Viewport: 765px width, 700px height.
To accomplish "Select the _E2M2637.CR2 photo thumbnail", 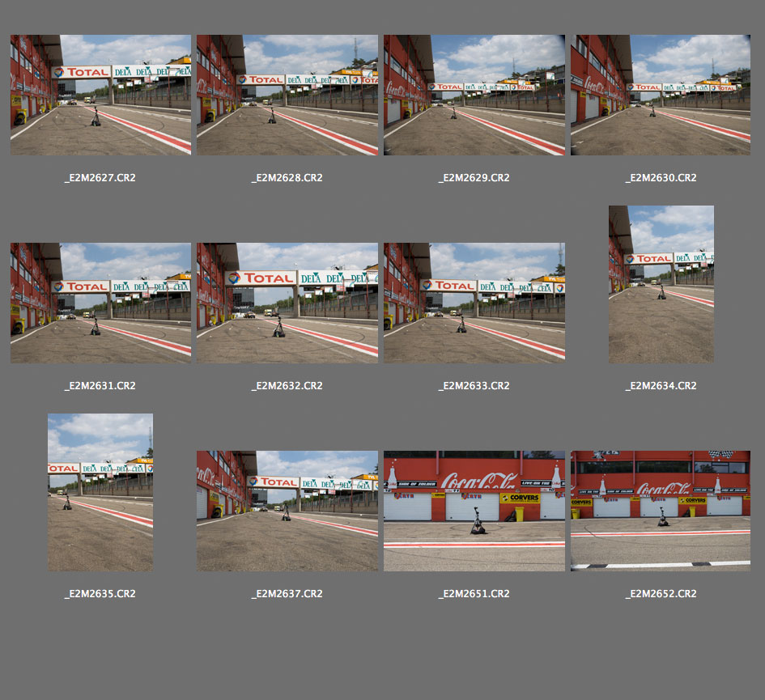I will point(287,511).
